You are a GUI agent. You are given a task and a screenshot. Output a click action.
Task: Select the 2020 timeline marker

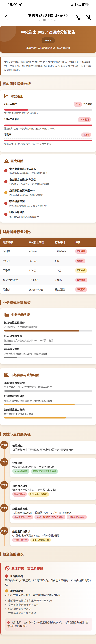point(4,462)
